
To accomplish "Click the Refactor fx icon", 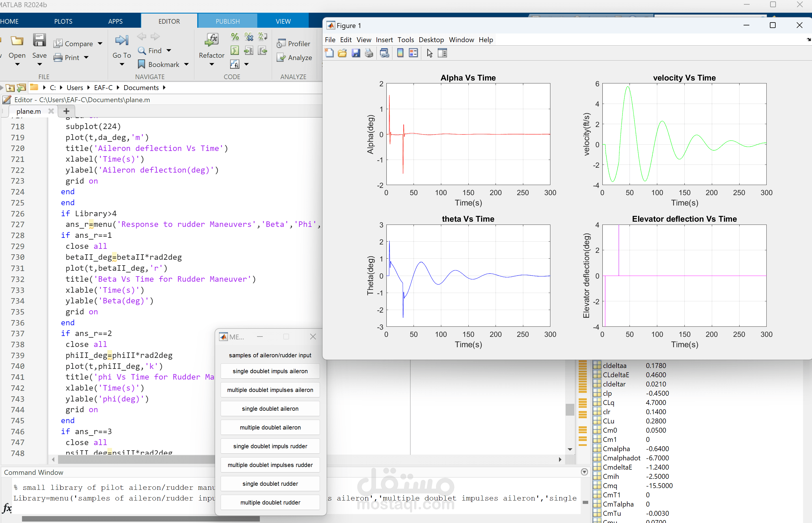I will pos(212,40).
